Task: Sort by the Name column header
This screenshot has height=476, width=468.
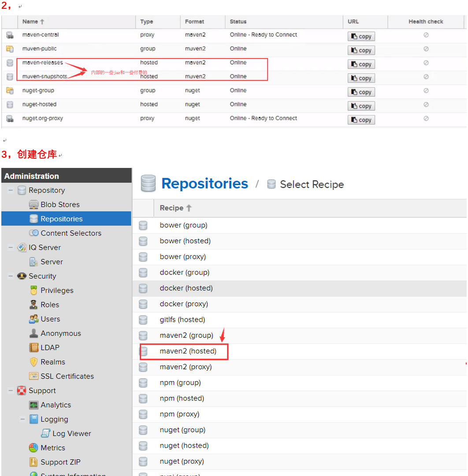Action: pos(77,22)
